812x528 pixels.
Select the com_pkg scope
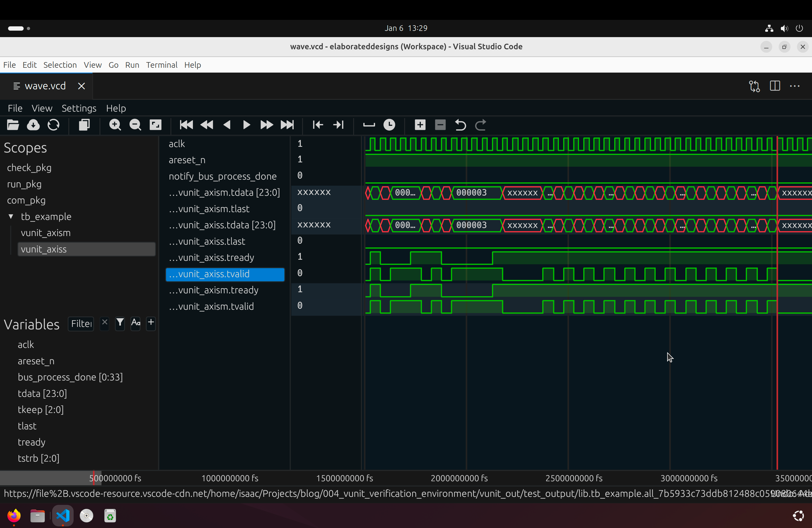tap(26, 200)
